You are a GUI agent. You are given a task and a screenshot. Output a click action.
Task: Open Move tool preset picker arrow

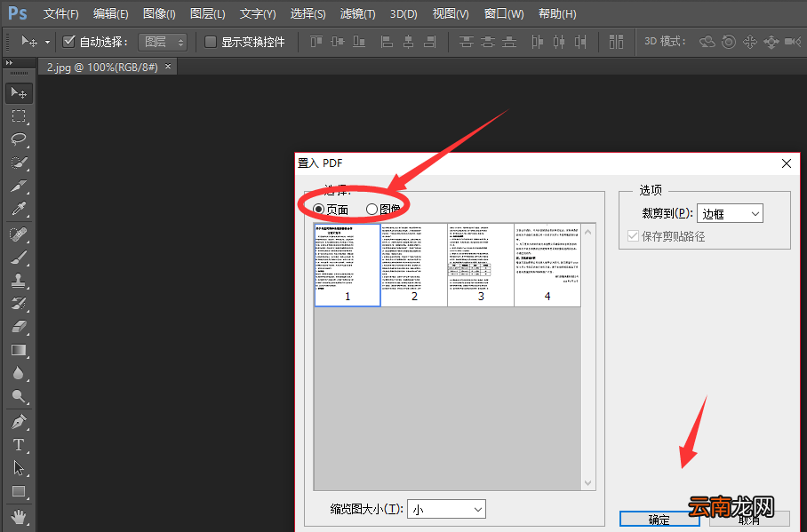coord(47,43)
